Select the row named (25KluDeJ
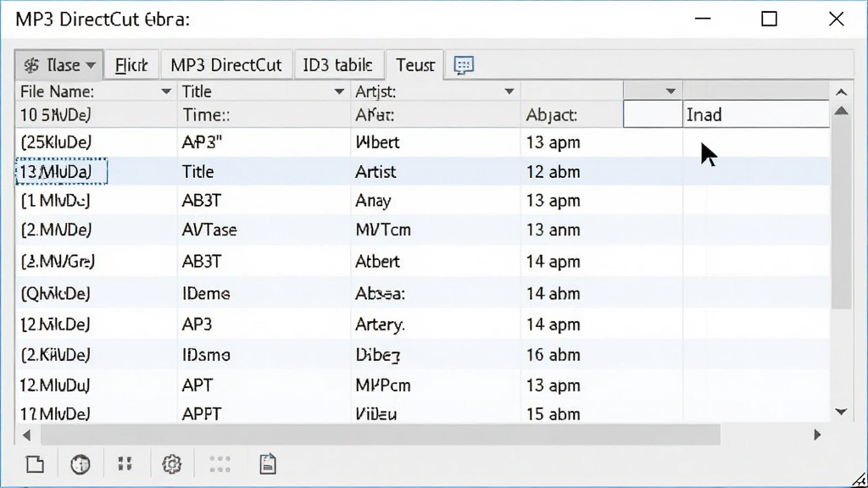The width and height of the screenshot is (868, 488). [422, 142]
